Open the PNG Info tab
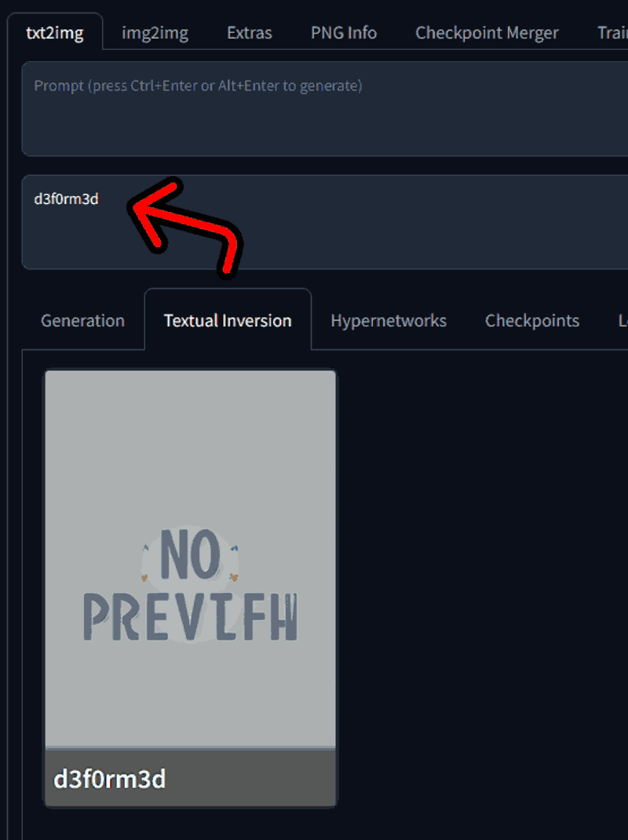 pos(344,33)
